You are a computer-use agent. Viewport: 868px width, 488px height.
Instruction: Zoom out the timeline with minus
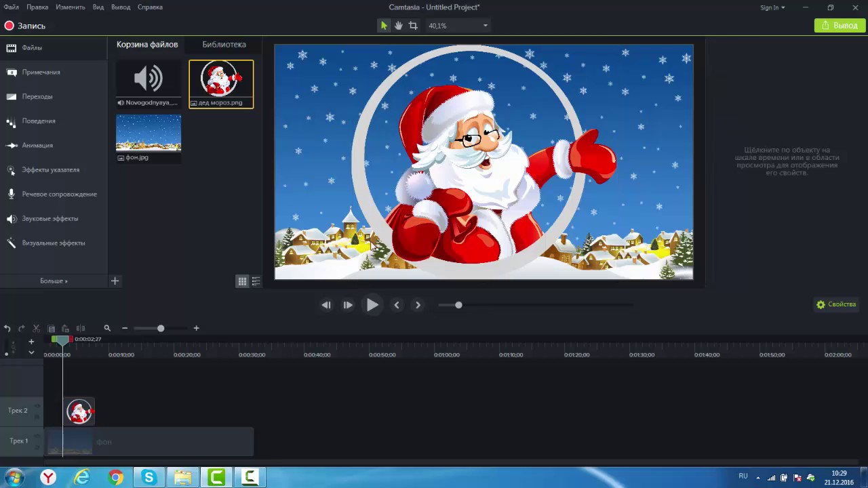click(125, 328)
